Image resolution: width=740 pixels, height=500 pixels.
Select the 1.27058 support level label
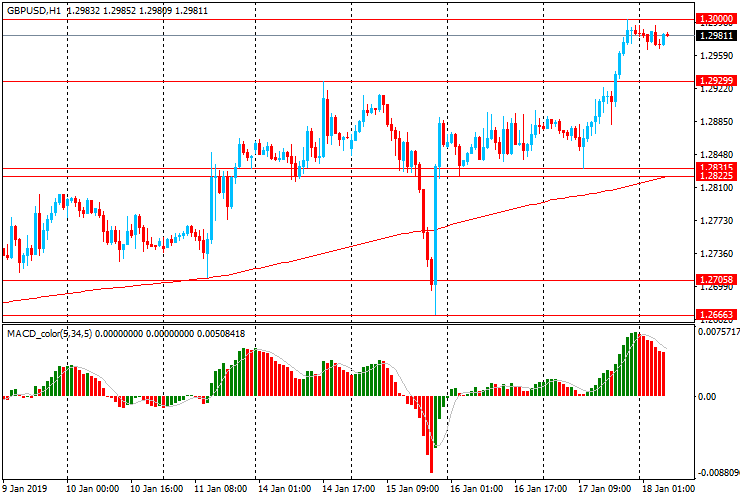716,280
